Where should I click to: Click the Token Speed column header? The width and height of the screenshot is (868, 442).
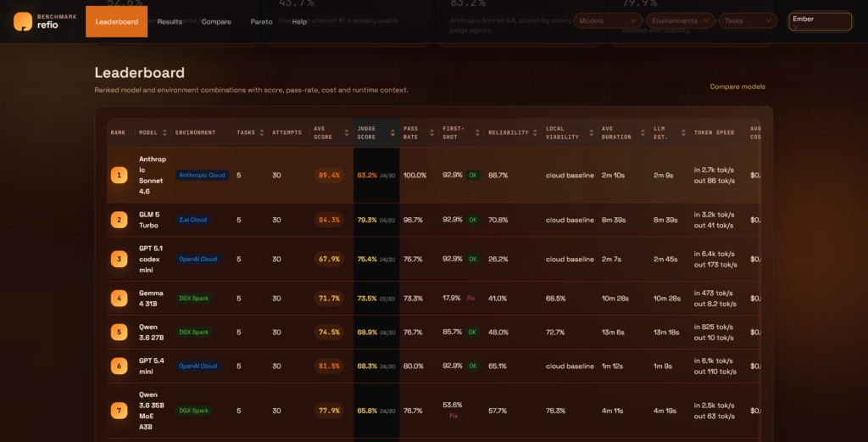(714, 132)
